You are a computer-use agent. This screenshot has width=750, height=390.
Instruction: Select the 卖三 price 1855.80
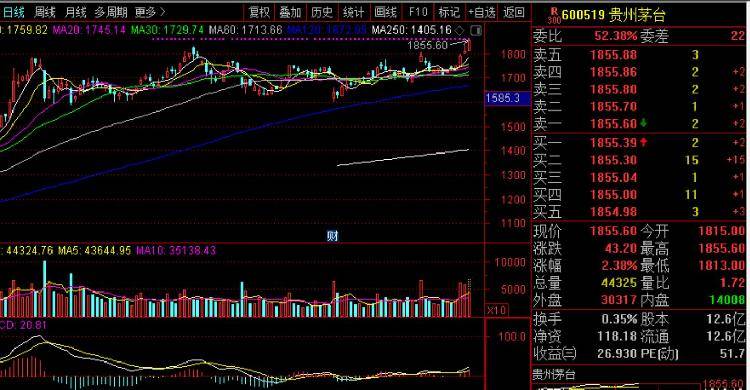pos(613,89)
